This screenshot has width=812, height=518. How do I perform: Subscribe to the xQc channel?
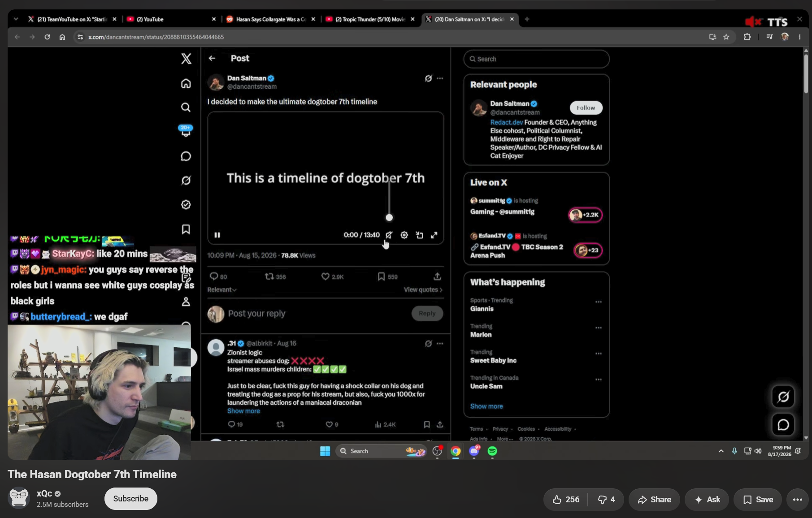[x=131, y=499]
